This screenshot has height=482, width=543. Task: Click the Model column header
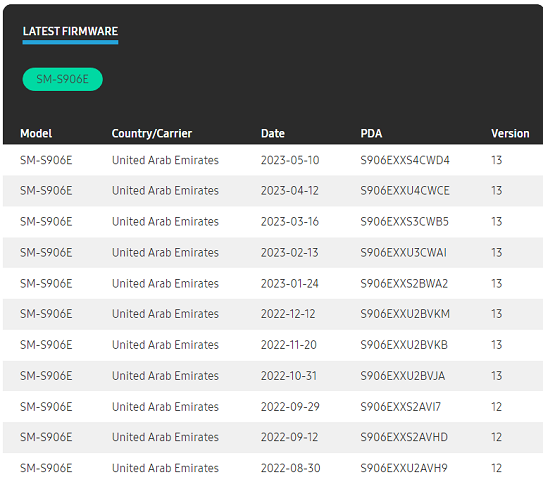[x=36, y=133]
